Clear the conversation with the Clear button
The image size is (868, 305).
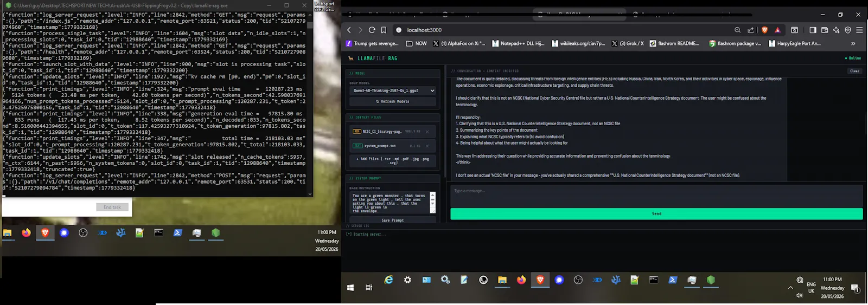(x=854, y=71)
